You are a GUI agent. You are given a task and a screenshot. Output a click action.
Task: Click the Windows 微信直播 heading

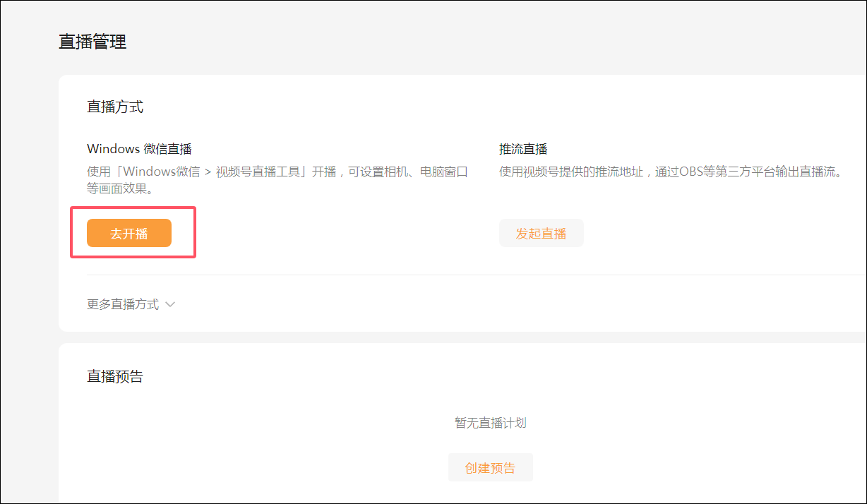[139, 149]
